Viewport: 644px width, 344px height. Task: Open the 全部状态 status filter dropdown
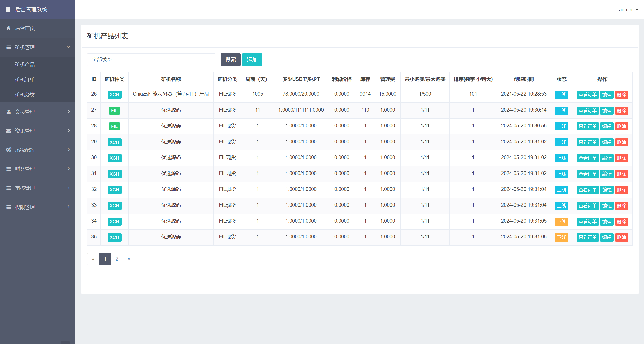click(x=151, y=60)
